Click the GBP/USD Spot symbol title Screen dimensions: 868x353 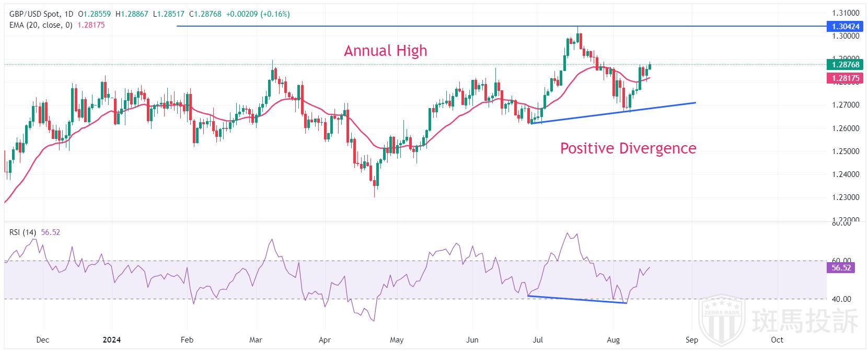(x=35, y=15)
